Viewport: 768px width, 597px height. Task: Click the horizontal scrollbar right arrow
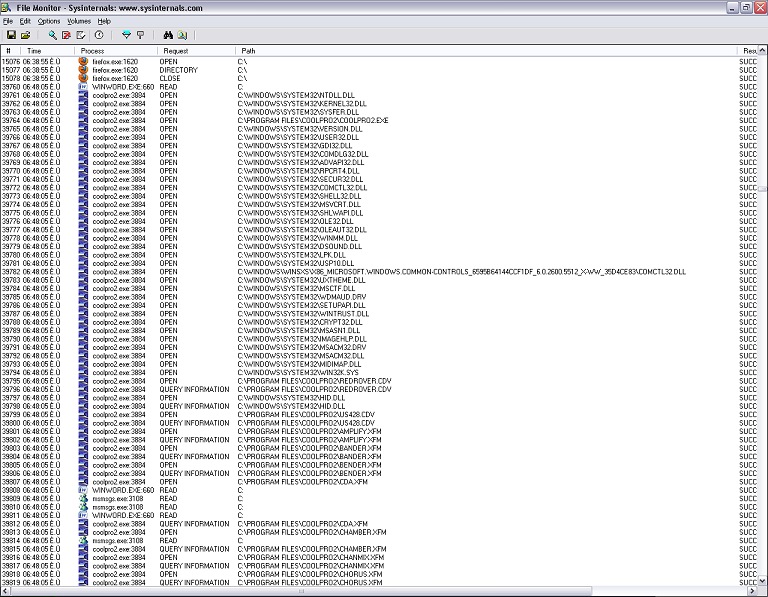(753, 591)
